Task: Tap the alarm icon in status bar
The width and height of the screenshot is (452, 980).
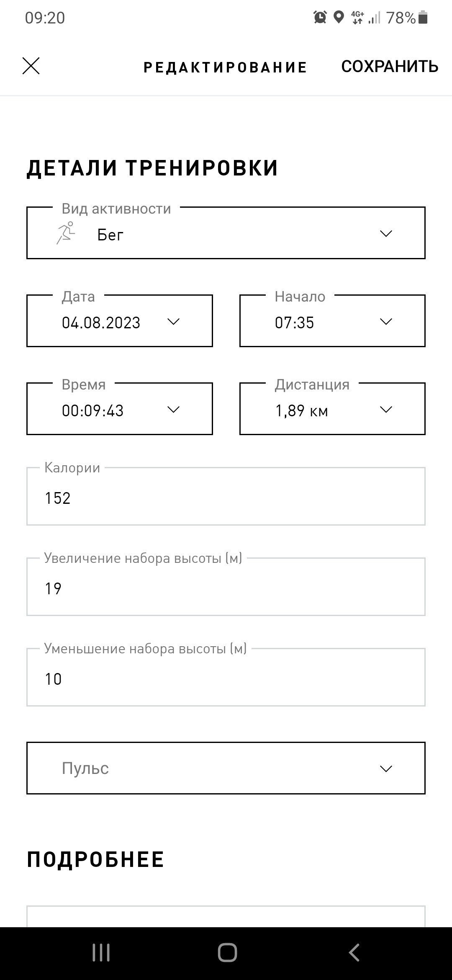Action: [320, 18]
